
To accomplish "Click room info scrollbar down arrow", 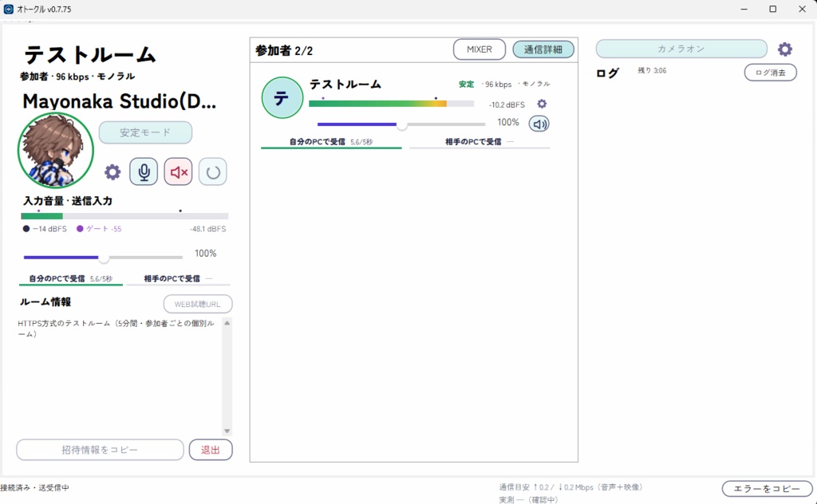I will click(227, 431).
